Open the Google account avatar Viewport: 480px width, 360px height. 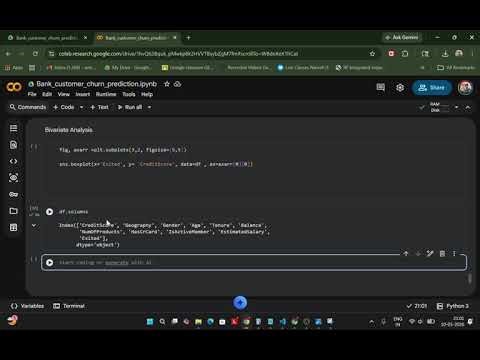(x=465, y=88)
